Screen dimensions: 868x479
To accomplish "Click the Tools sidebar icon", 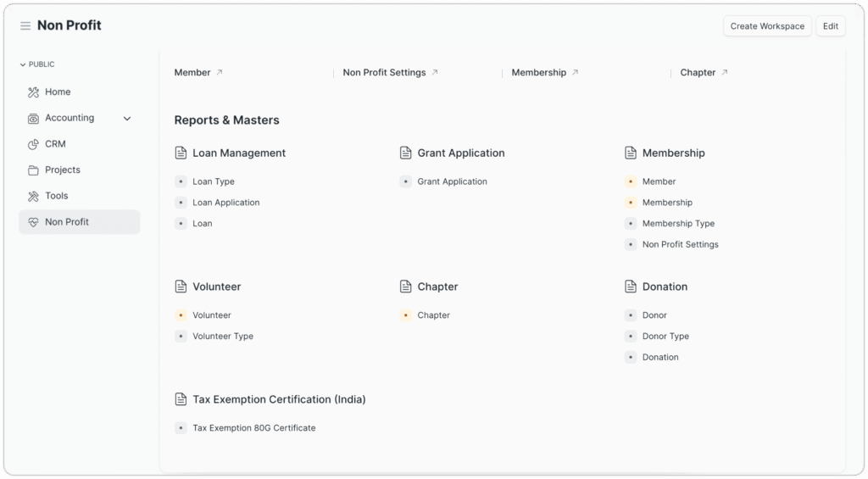I will 33,196.
